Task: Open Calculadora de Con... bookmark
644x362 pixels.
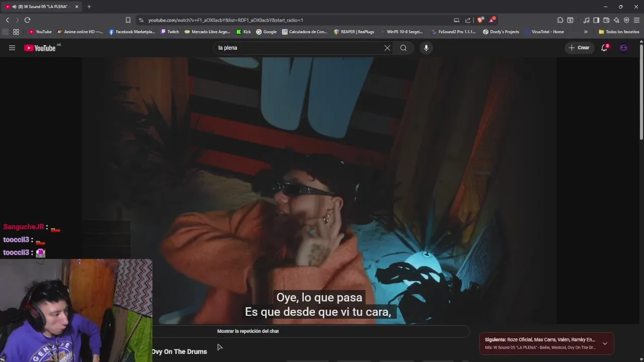Action: [x=304, y=32]
